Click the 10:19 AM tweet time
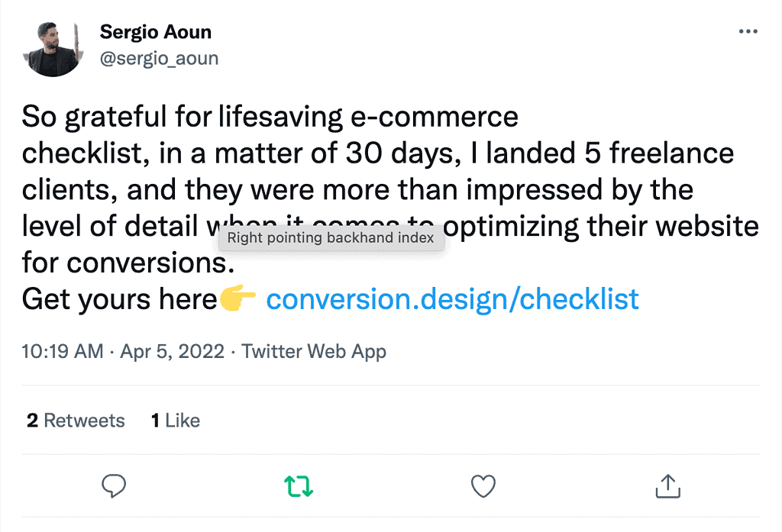Image resolution: width=782 pixels, height=532 pixels. click(63, 352)
